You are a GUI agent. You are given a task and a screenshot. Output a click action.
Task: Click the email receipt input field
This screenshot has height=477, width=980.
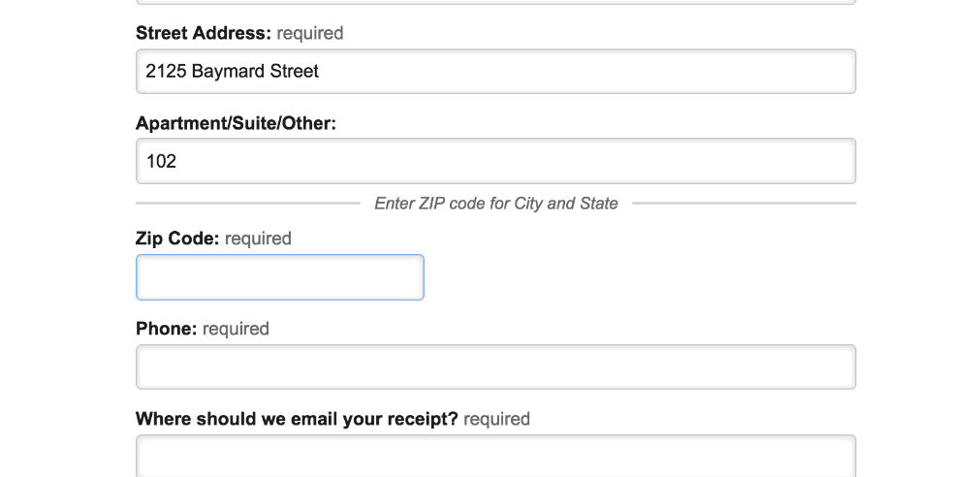pyautogui.click(x=495, y=456)
